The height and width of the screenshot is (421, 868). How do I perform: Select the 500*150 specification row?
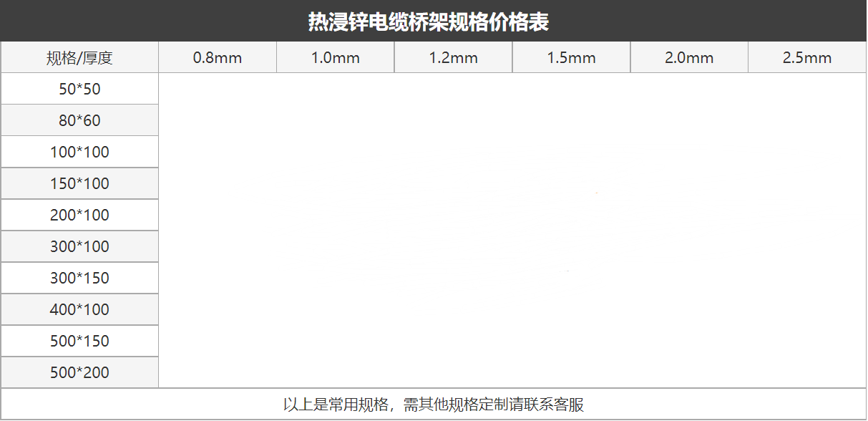click(x=79, y=340)
